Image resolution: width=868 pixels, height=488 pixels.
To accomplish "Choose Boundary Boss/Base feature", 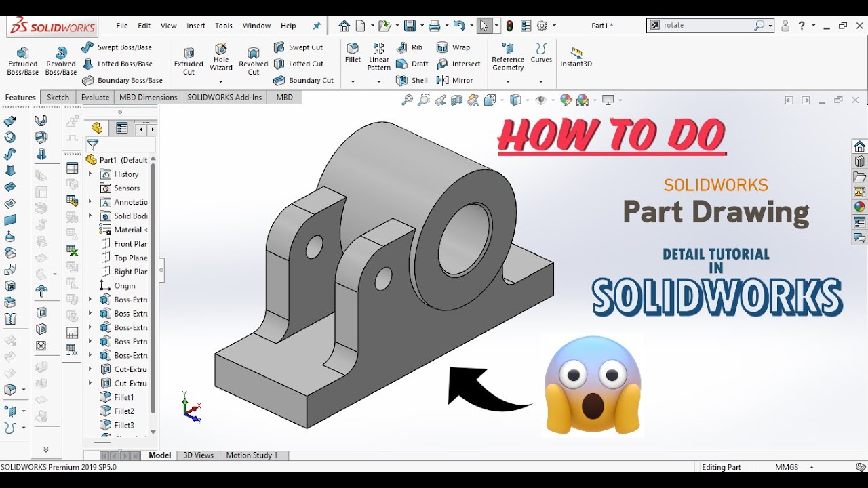I will tap(123, 80).
